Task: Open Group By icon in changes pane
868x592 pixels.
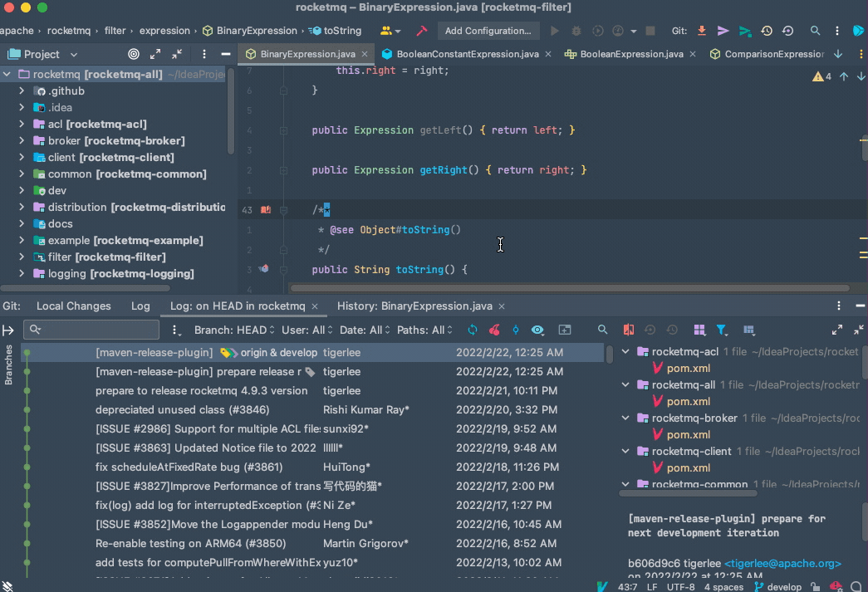Action: [x=699, y=330]
